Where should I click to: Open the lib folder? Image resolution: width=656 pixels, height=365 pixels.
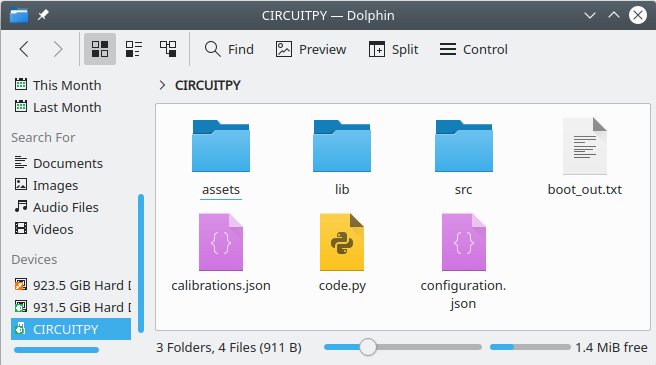[342, 146]
